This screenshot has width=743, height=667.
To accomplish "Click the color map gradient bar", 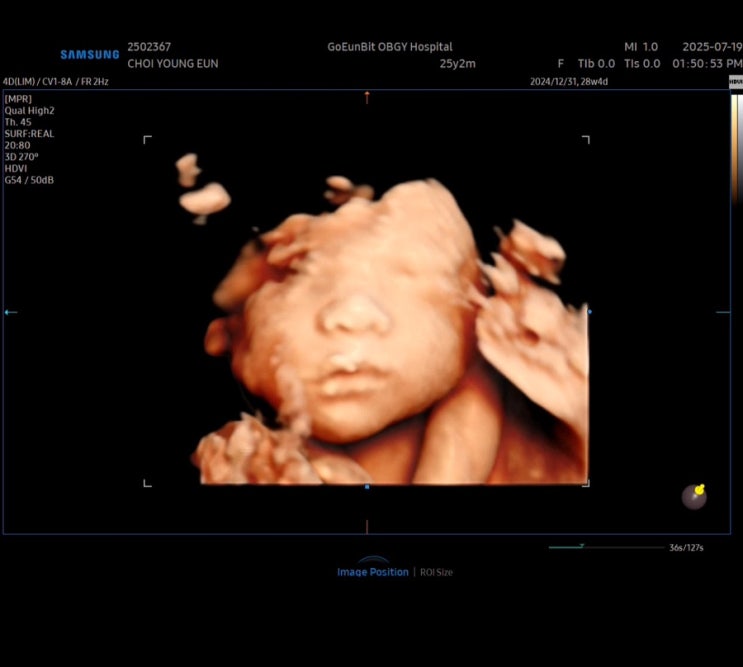I will click(736, 147).
